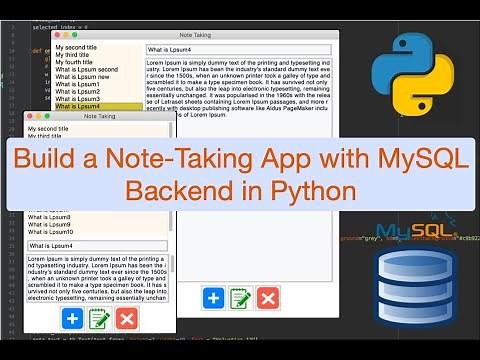Focus the title input field in the back window
Viewport: 480px width, 360px height.
239,50
